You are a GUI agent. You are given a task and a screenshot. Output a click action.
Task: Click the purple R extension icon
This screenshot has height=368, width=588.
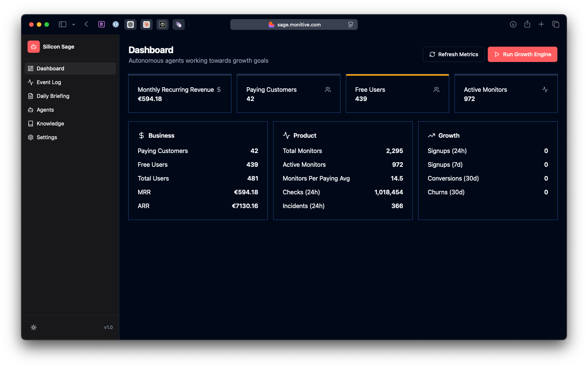101,24
